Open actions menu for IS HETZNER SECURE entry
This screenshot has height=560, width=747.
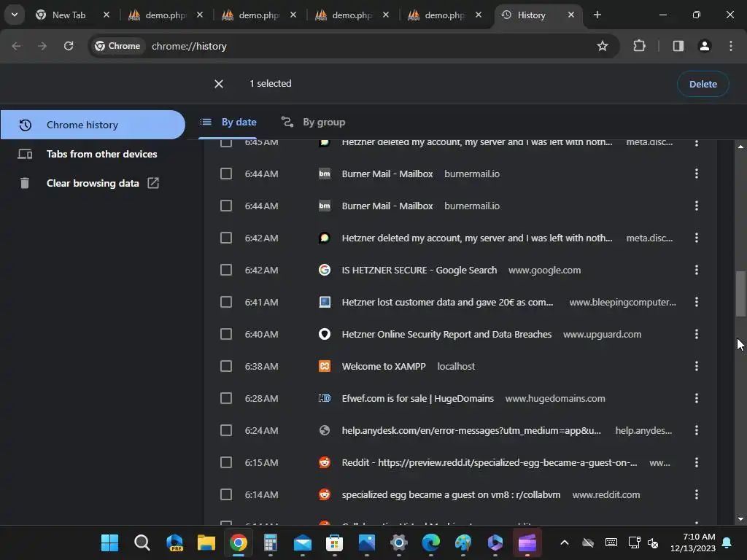[x=697, y=270]
